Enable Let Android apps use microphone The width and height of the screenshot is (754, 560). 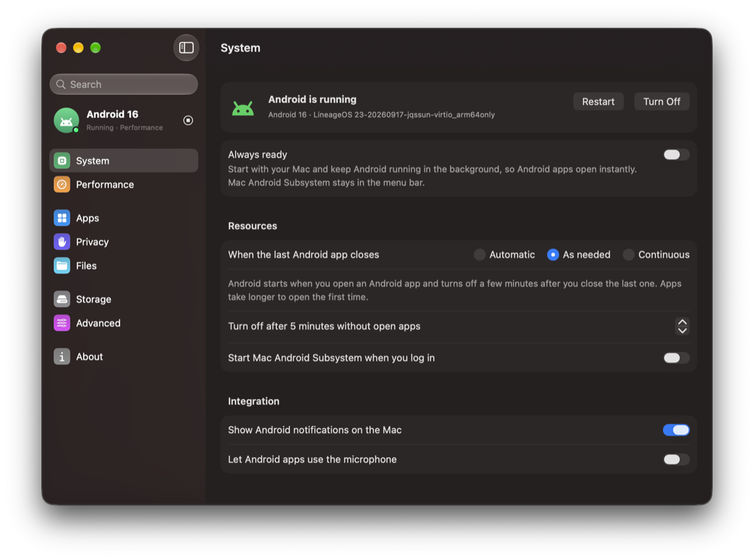[x=676, y=459]
